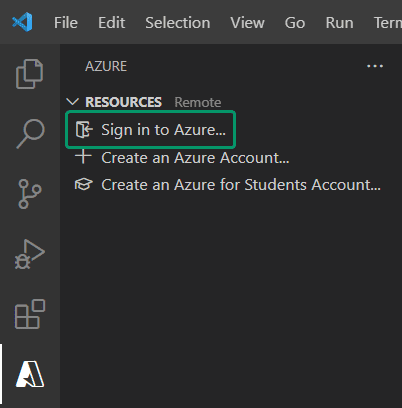Image resolution: width=402 pixels, height=408 pixels.
Task: Open the Extensions view icon
Action: (x=30, y=314)
